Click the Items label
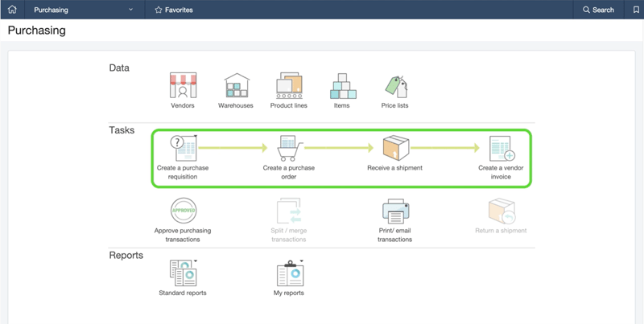The image size is (644, 324). 341,105
